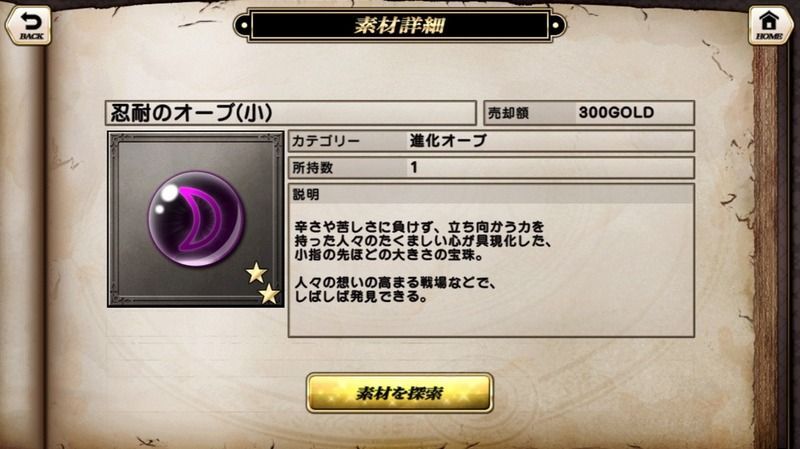Image resolution: width=800 pixels, height=449 pixels.
Task: Click the 素材を探索 gold button
Action: [399, 393]
